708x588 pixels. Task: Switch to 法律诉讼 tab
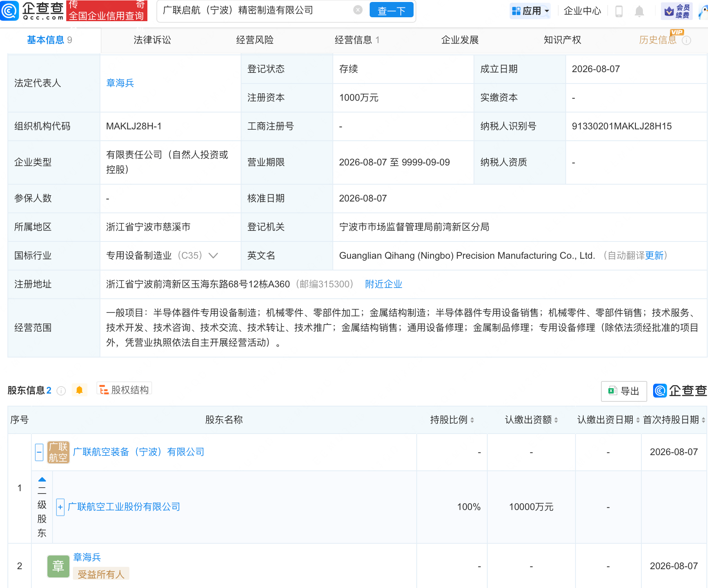[x=152, y=40]
